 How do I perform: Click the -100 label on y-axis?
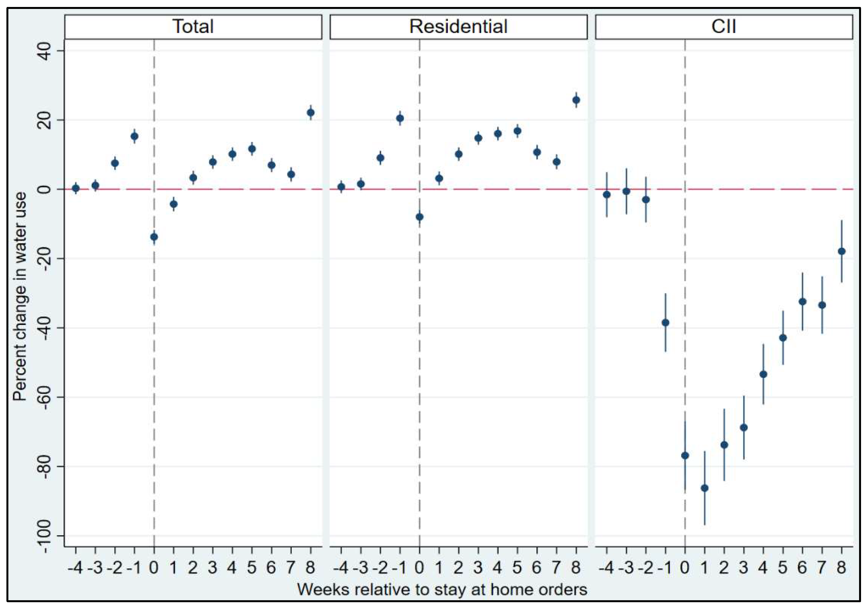point(45,536)
